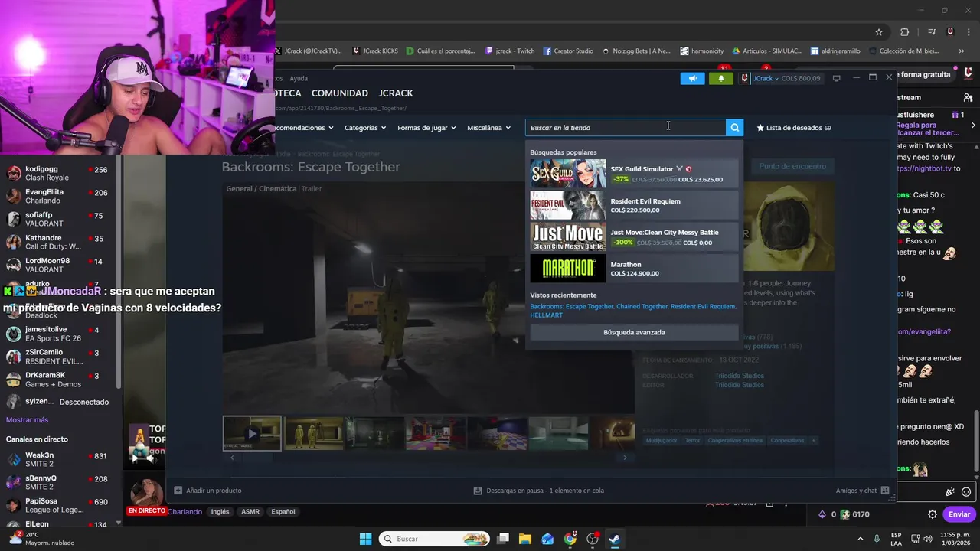Image resolution: width=980 pixels, height=551 pixels.
Task: Click Enviar chat button
Action: [959, 514]
